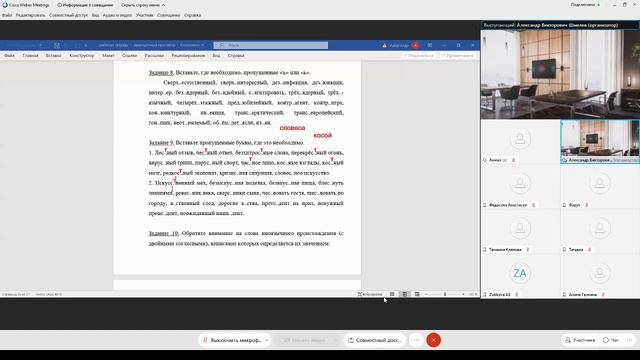
Task: Select Александр Викторович video thumbnail
Action: 600,141
